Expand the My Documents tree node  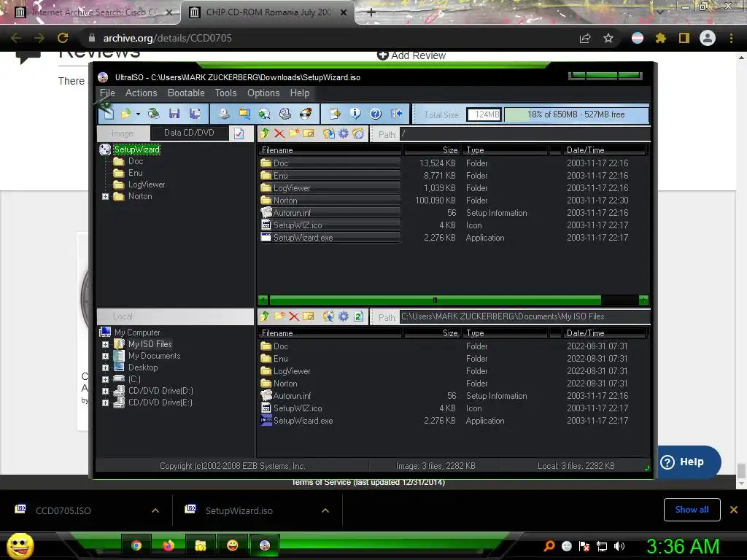pyautogui.click(x=105, y=356)
